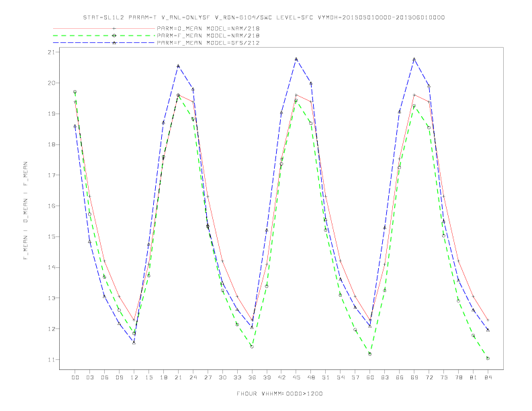The height and width of the screenshot is (411, 532).
Task: Click x-axis forecast hour label 51
Action: pos(326,377)
